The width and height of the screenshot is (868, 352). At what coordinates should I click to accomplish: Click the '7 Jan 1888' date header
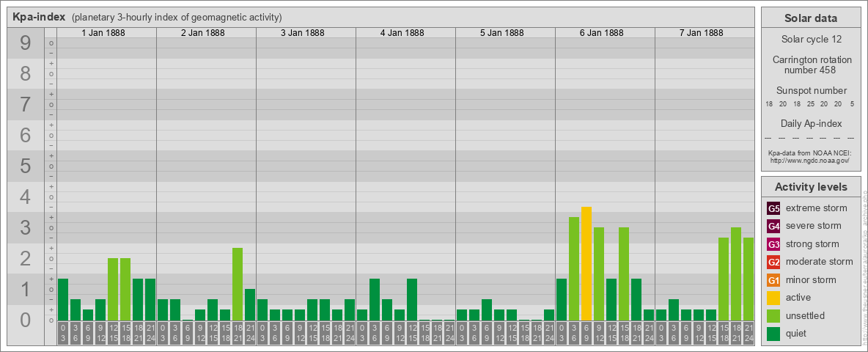pos(702,33)
